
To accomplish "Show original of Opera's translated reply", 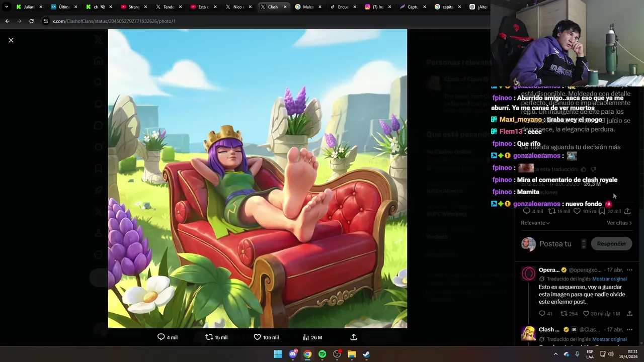I will point(609,279).
